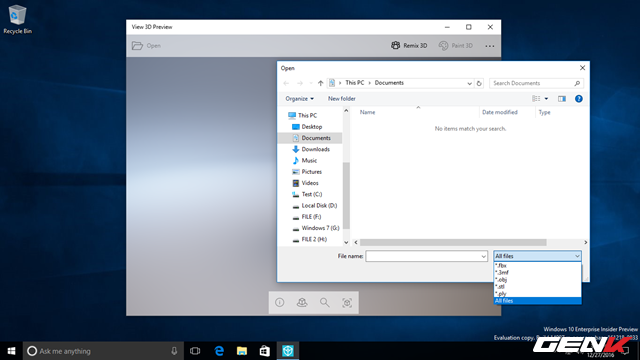Refresh the Documents folder listing

(479, 83)
